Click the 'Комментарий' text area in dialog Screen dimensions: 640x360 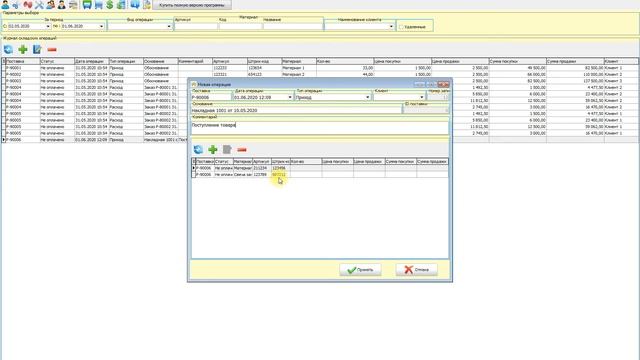[320, 128]
